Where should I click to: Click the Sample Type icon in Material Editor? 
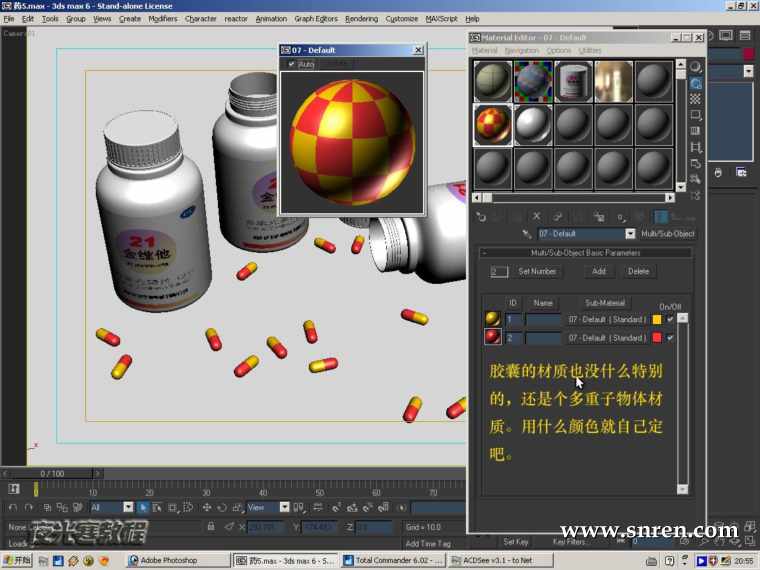696,68
